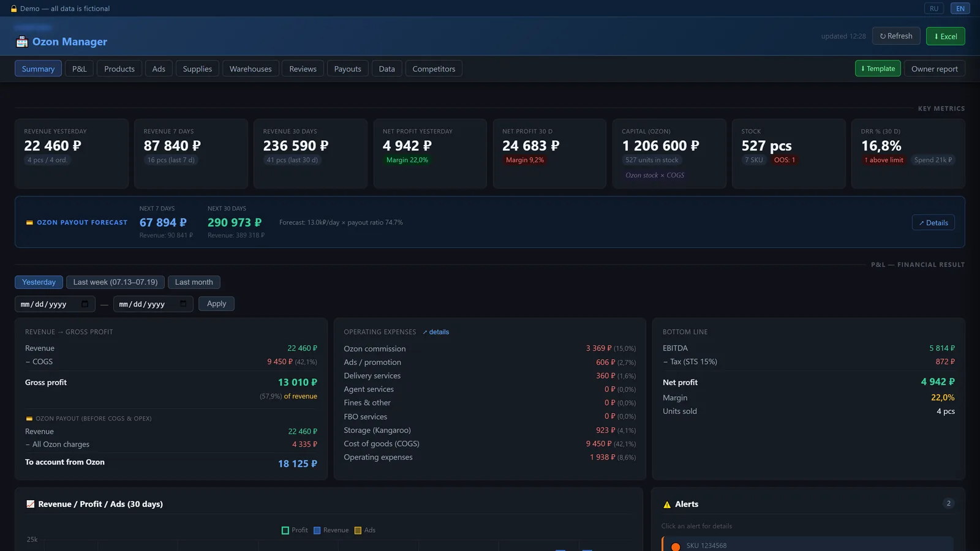Click the 'Margin 9,2%' red badge
This screenshot has height=551, width=980.
coord(525,160)
